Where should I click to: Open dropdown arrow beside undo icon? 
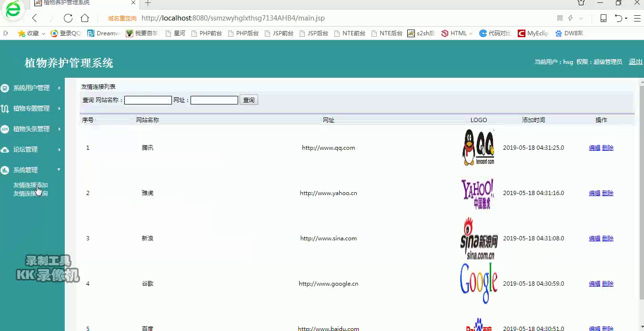click(626, 19)
